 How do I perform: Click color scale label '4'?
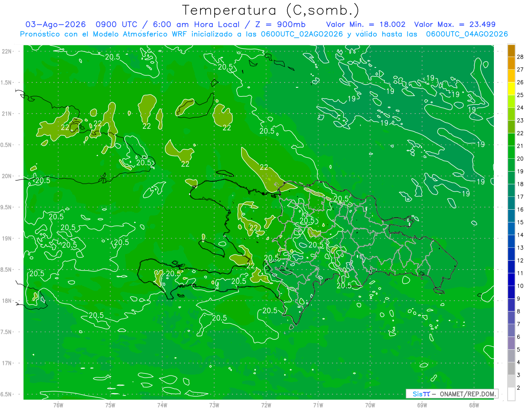[519, 362]
